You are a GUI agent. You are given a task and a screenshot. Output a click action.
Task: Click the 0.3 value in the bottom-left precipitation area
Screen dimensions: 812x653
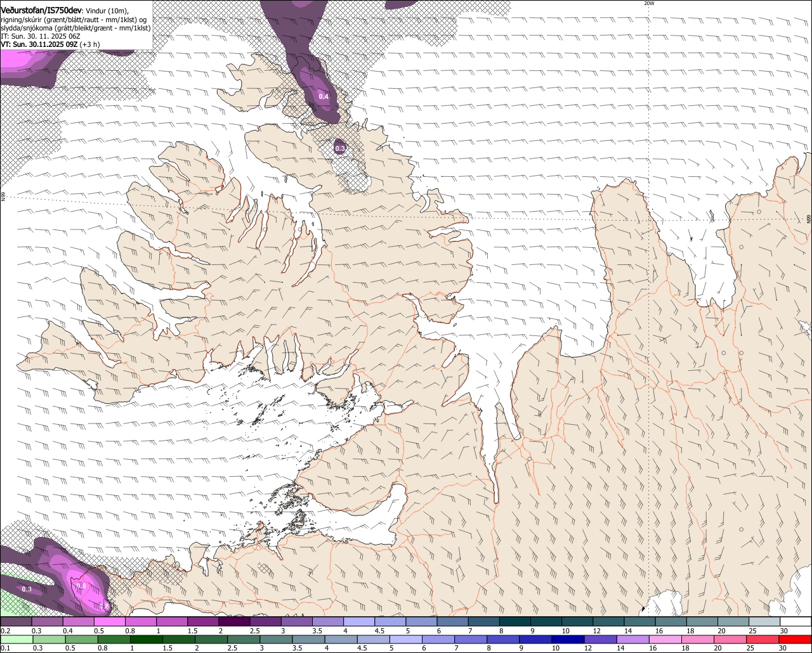27,589
